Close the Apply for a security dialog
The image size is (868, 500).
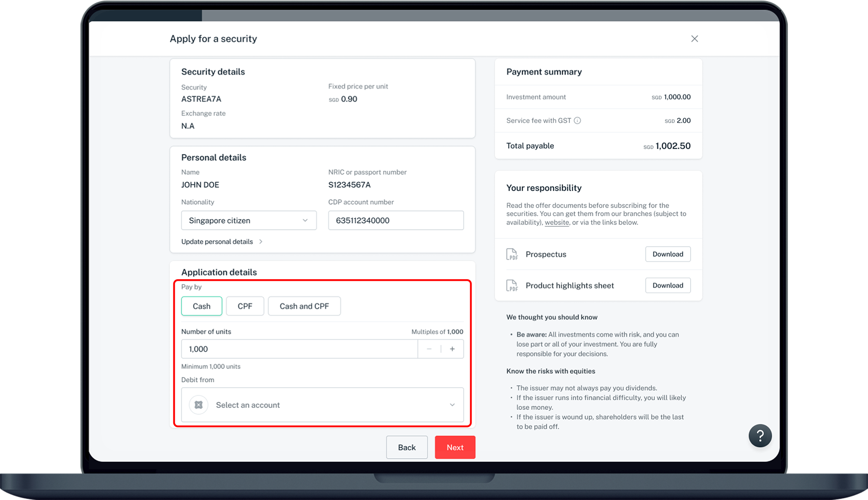pos(694,39)
